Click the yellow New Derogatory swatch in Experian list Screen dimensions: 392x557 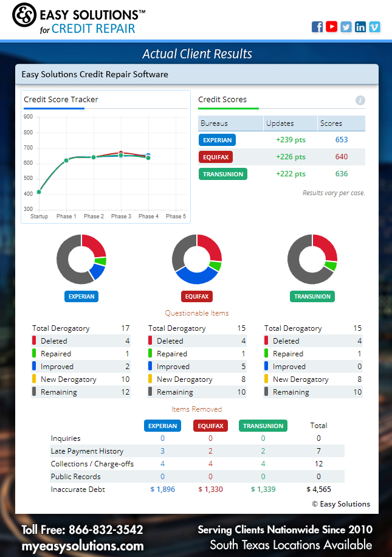(x=34, y=379)
